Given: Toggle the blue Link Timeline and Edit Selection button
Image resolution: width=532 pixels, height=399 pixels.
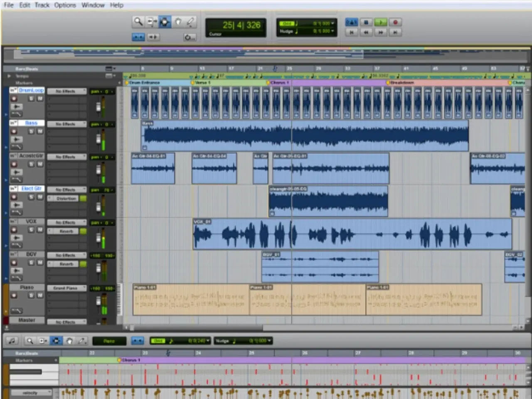Looking at the screenshot, I should 138,37.
